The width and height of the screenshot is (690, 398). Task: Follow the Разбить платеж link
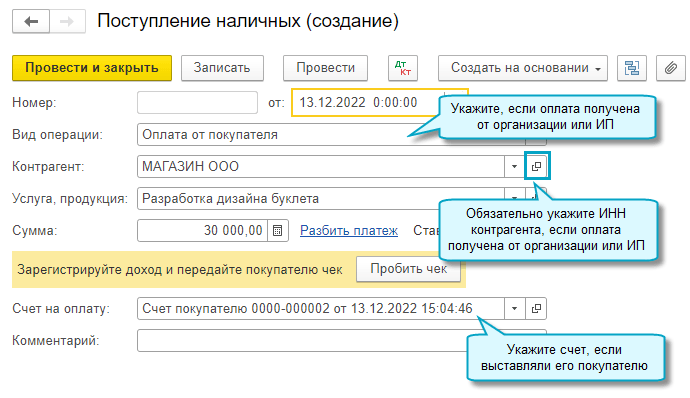pyautogui.click(x=349, y=230)
